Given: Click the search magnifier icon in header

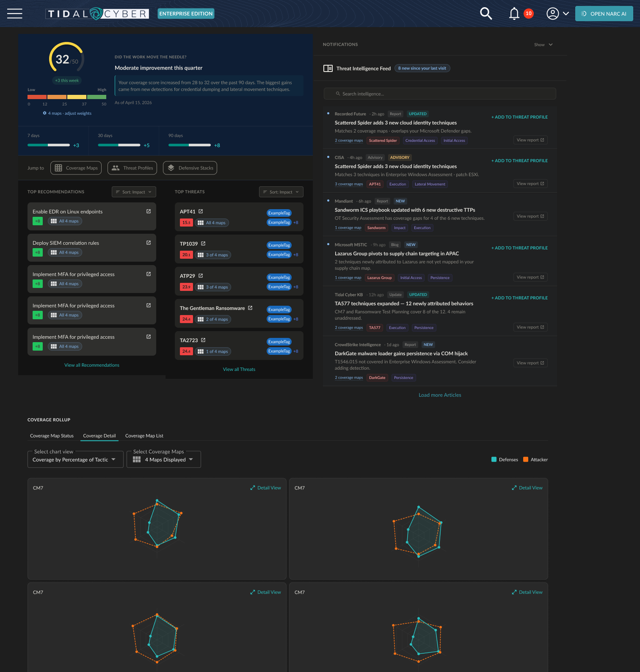Looking at the screenshot, I should (486, 14).
